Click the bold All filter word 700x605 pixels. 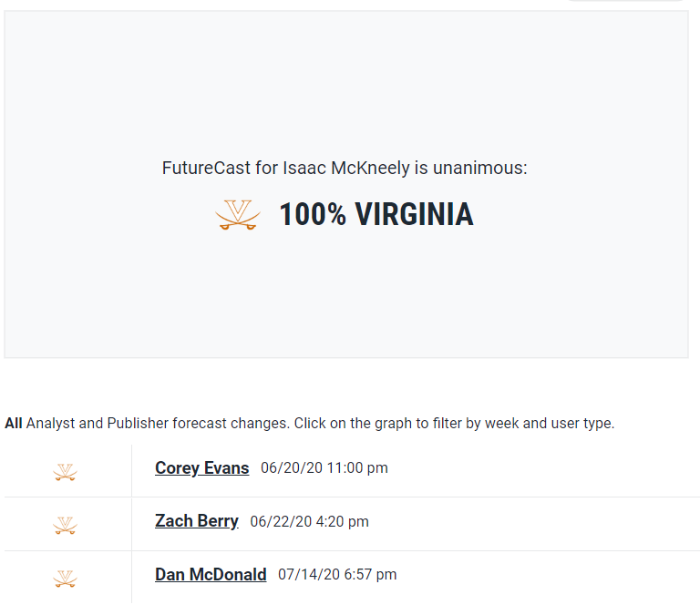[x=14, y=424]
